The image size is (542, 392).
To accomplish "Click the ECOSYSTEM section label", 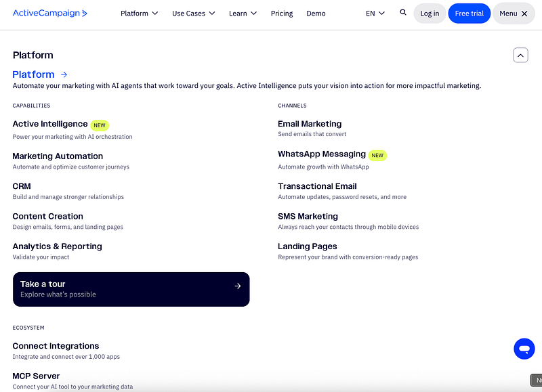I will pyautogui.click(x=28, y=328).
